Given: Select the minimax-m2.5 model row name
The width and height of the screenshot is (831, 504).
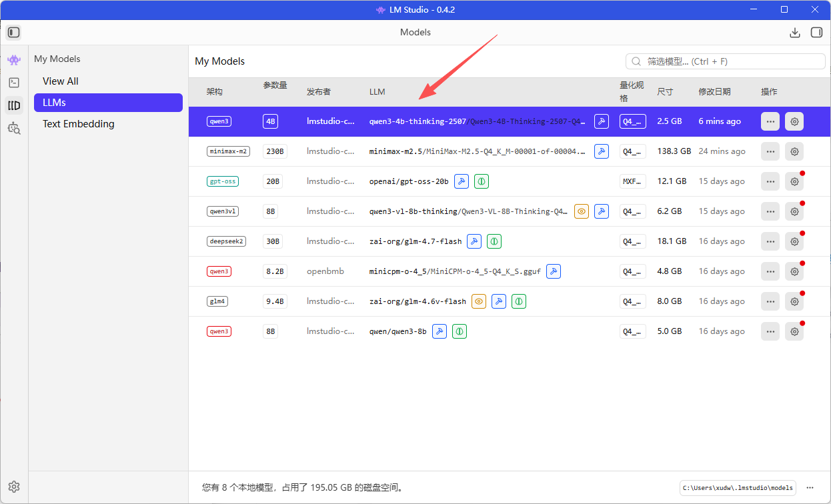Looking at the screenshot, I should pos(477,151).
